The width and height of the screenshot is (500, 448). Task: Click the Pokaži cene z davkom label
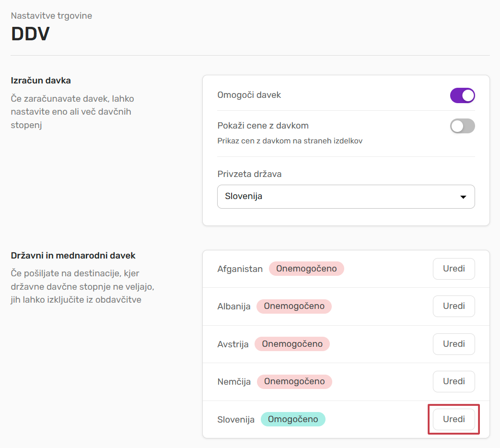tap(263, 126)
